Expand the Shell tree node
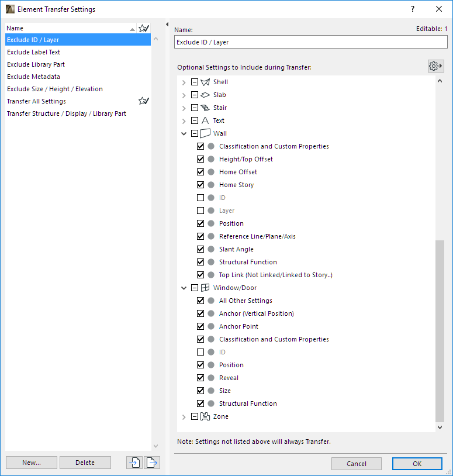453x476 pixels. (x=184, y=82)
